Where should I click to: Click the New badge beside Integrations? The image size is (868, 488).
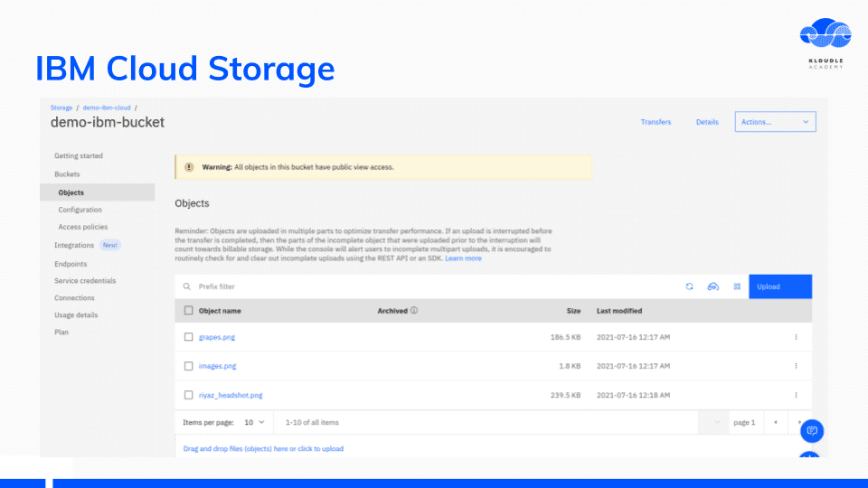[x=110, y=245]
